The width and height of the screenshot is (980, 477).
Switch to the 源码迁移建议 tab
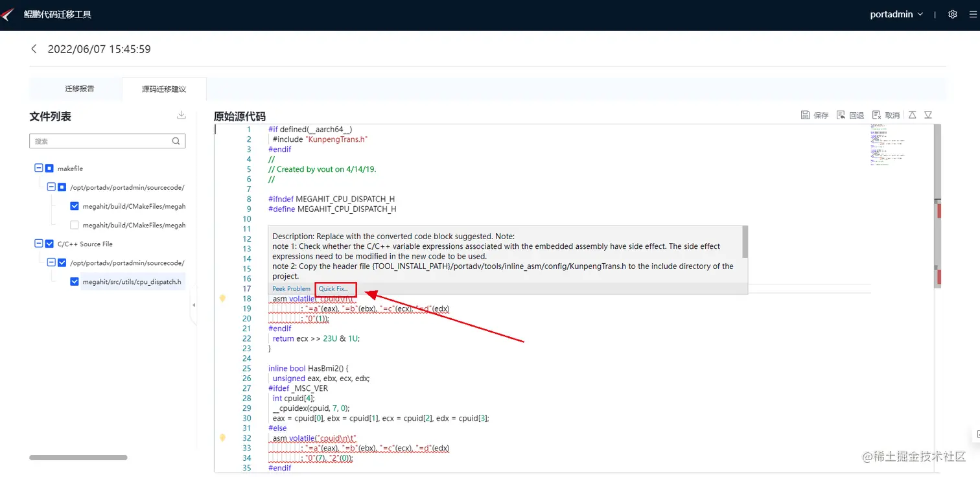[164, 89]
